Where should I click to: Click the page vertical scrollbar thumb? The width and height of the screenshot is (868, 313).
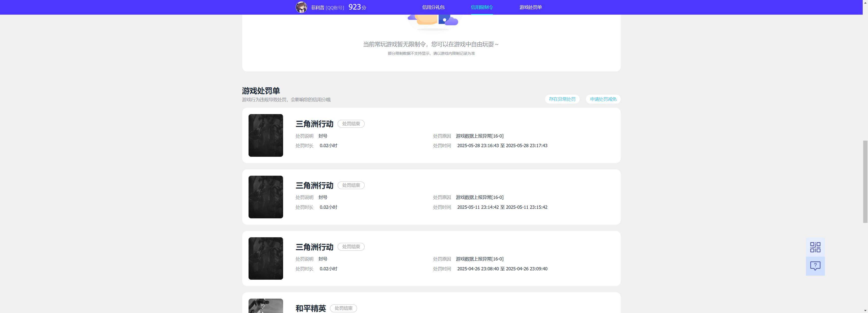click(865, 181)
